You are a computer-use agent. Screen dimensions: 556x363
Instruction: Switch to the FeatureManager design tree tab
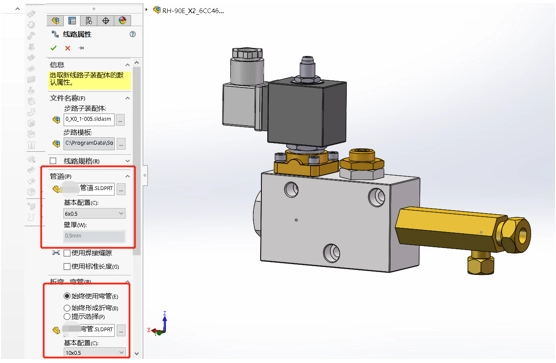pyautogui.click(x=55, y=21)
